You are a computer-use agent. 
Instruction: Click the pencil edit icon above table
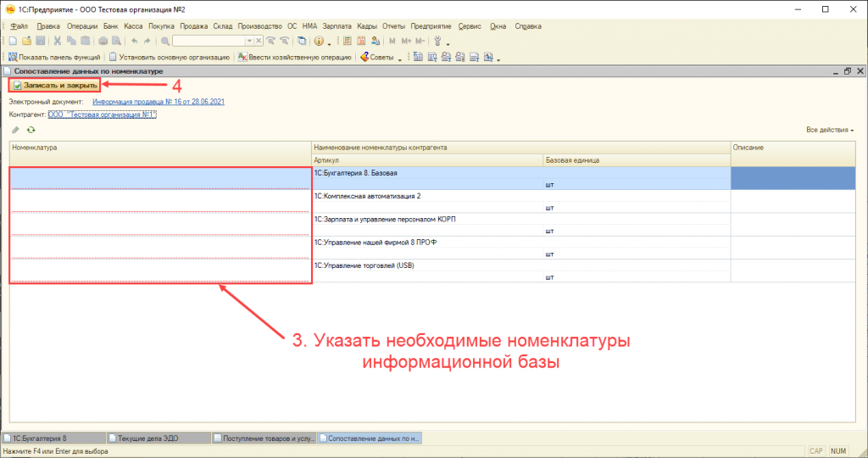point(15,130)
